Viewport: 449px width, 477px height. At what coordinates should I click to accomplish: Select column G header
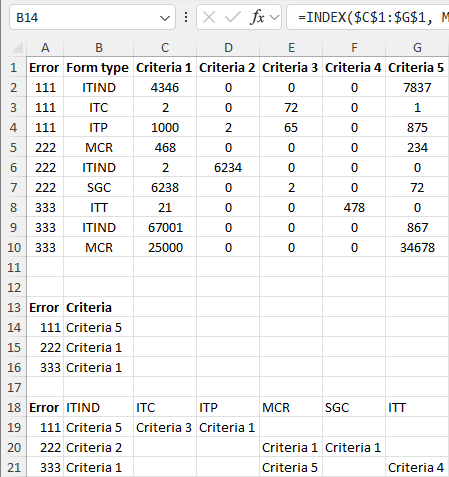[417, 48]
